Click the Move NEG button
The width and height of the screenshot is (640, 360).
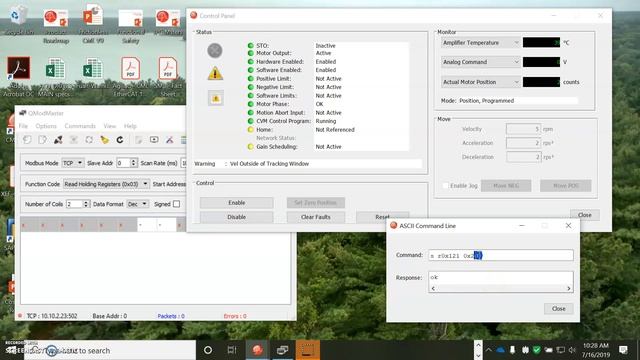(506, 186)
